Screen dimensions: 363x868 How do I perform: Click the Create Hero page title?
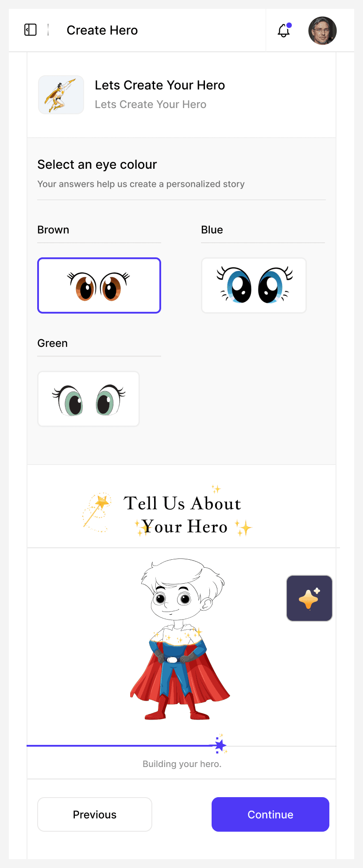click(x=102, y=30)
